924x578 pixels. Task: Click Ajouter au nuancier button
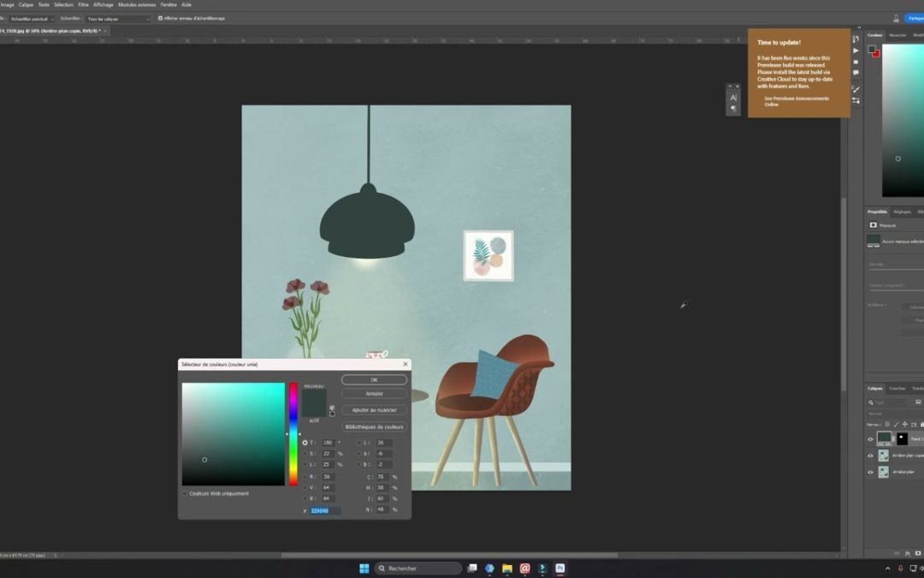[x=374, y=410]
